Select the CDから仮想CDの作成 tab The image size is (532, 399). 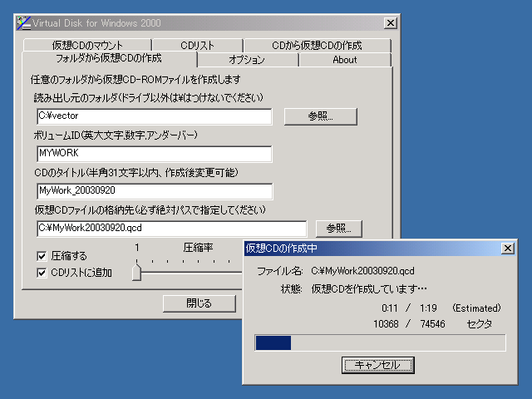[x=318, y=45]
